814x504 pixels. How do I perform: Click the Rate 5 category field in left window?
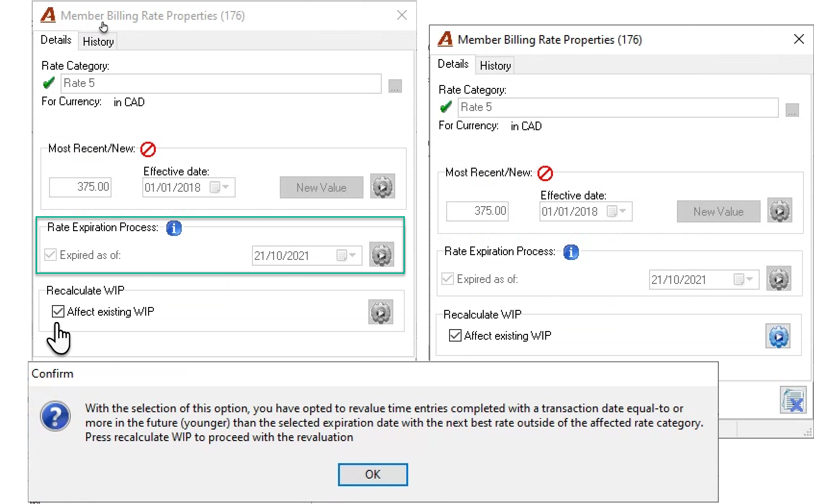point(221,84)
